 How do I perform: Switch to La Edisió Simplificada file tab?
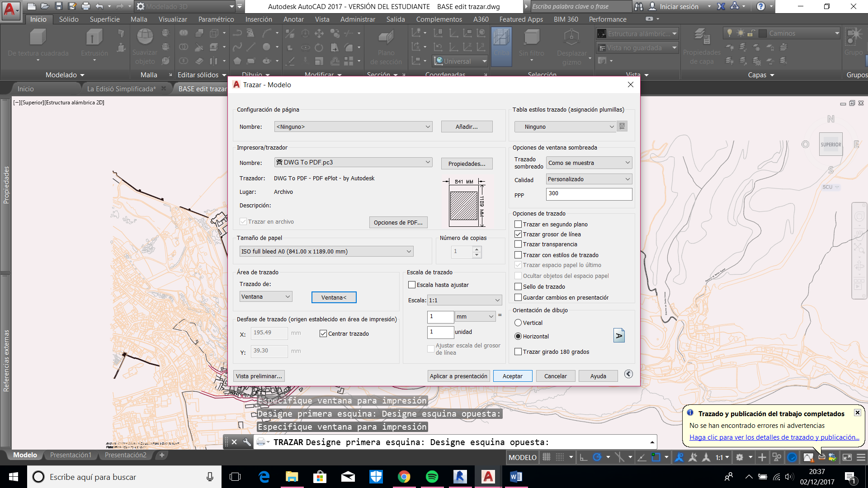tap(121, 89)
